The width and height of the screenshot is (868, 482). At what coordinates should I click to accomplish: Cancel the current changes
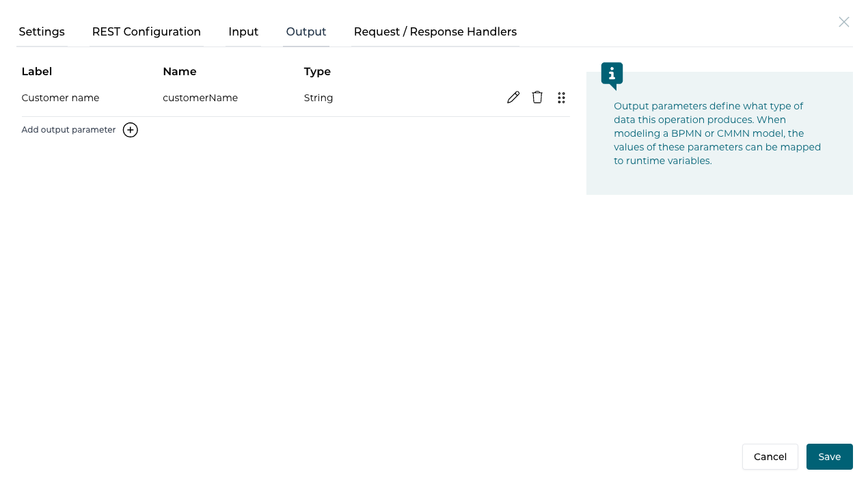(770, 457)
